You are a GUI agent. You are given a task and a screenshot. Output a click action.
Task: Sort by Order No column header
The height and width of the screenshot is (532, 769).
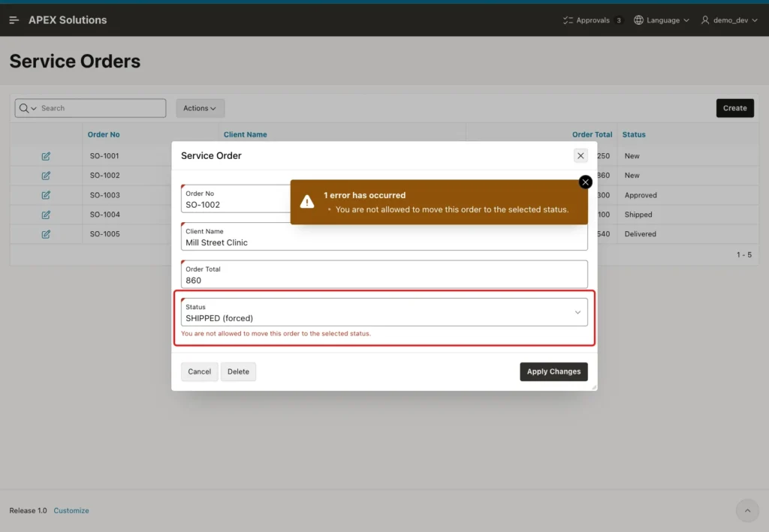[104, 134]
